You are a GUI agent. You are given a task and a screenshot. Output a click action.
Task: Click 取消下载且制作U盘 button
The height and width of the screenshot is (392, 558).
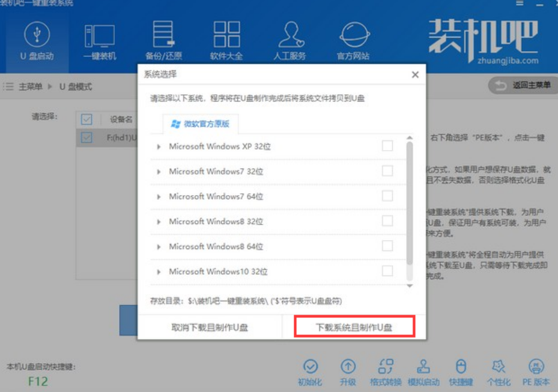210,327
